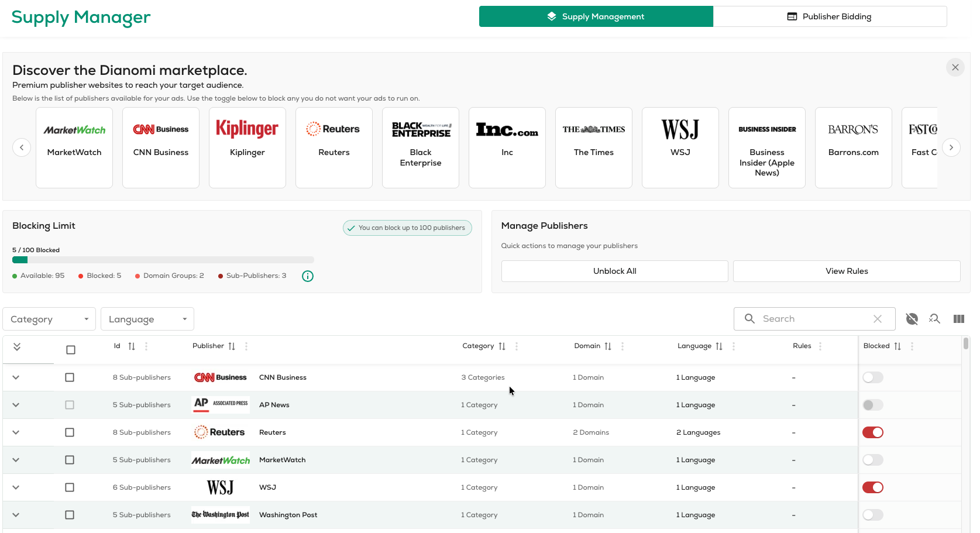
Task: Select the Black Enterprise publisher card
Action: [x=421, y=147]
